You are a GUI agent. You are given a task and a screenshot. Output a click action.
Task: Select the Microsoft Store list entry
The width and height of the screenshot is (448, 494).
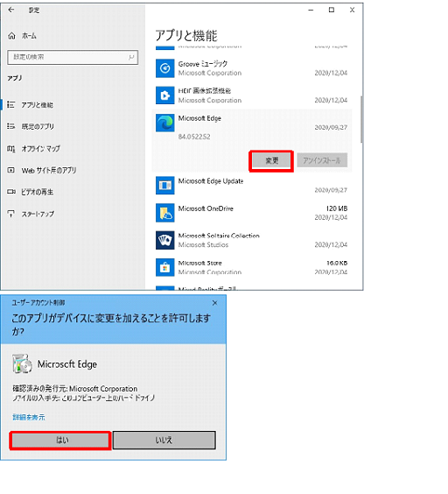point(252,267)
